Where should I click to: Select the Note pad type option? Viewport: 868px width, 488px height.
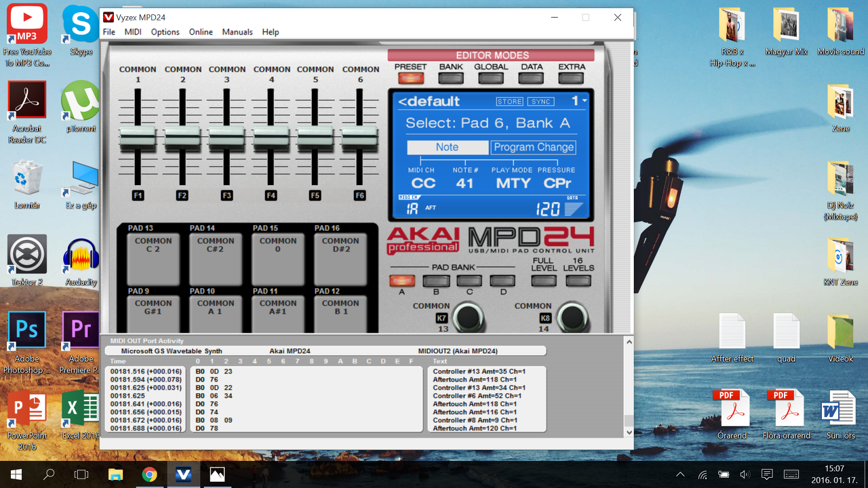point(448,147)
